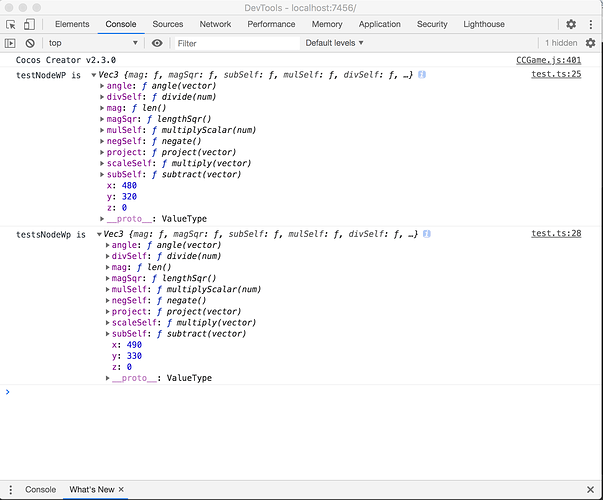Switch to the Sources tab
Screen dimensions: 603x500
(x=168, y=24)
